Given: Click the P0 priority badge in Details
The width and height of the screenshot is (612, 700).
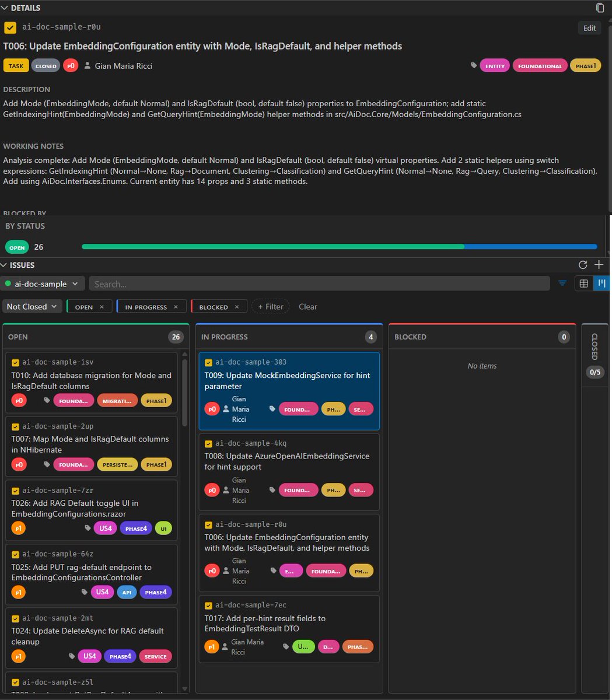Looking at the screenshot, I should point(71,66).
